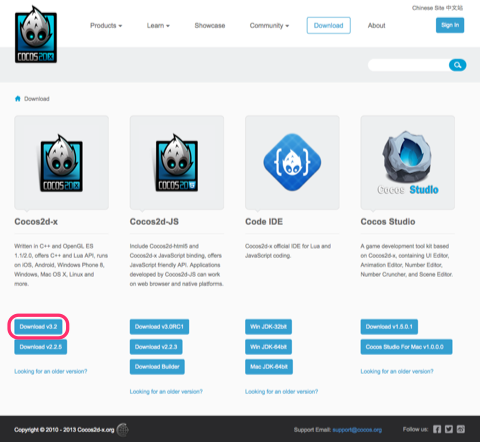Image resolution: width=480 pixels, height=442 pixels.
Task: Click the Mac JDK-64bit button
Action: click(269, 367)
